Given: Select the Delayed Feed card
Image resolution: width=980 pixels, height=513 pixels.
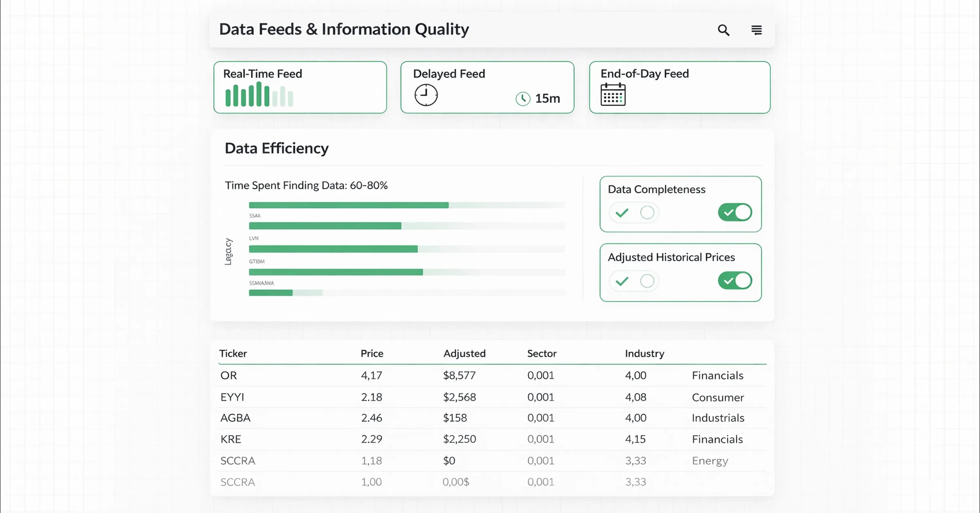Looking at the screenshot, I should (x=487, y=87).
